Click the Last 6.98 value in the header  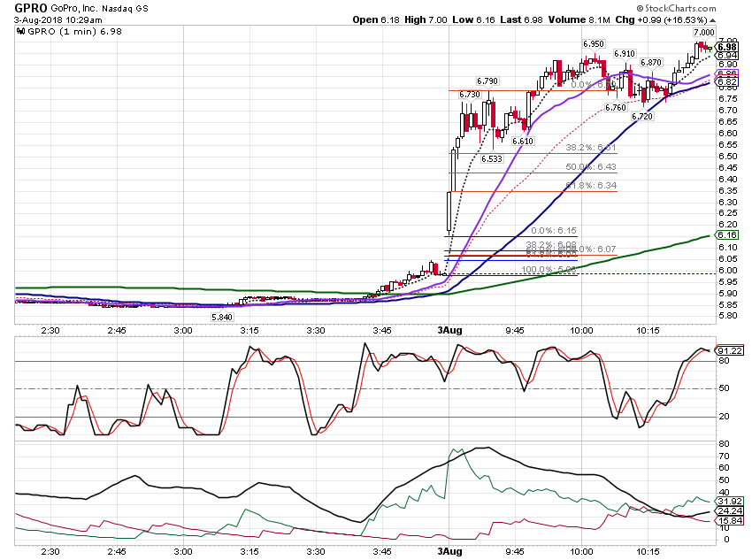pos(521,19)
